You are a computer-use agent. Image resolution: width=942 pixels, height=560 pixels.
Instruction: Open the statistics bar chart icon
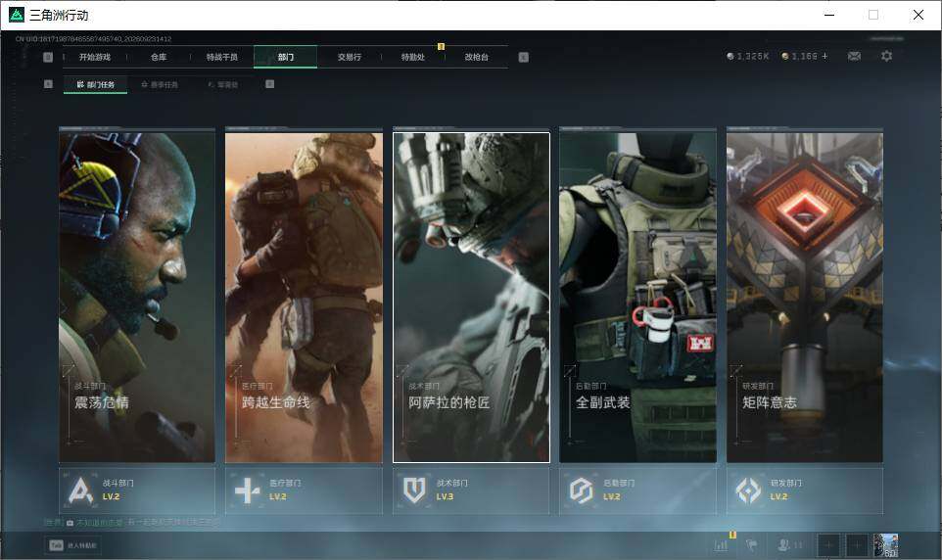coord(721,545)
